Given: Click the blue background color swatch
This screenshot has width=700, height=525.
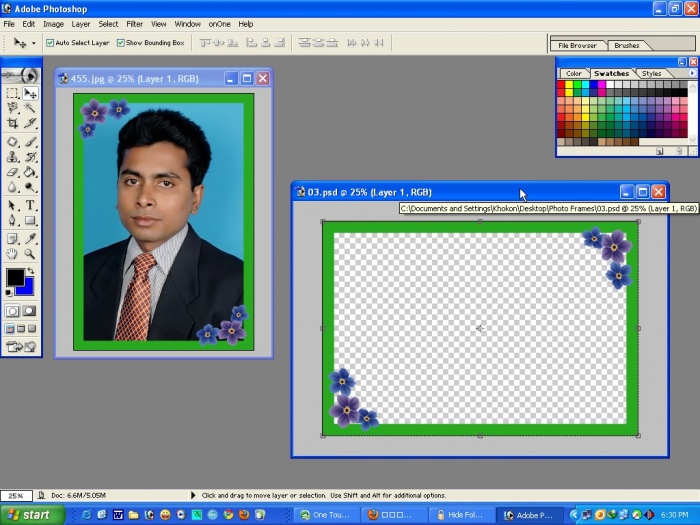Looking at the screenshot, I should click(26, 286).
